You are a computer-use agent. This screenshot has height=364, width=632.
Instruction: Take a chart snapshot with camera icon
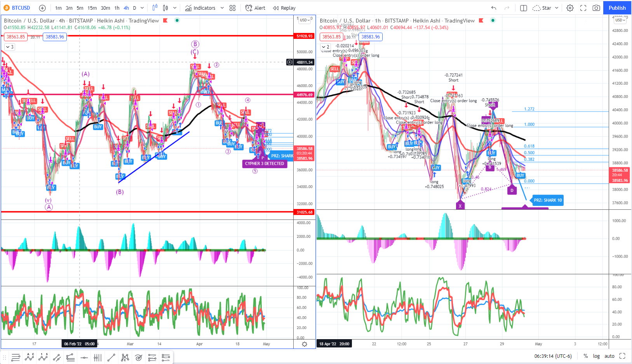click(596, 8)
